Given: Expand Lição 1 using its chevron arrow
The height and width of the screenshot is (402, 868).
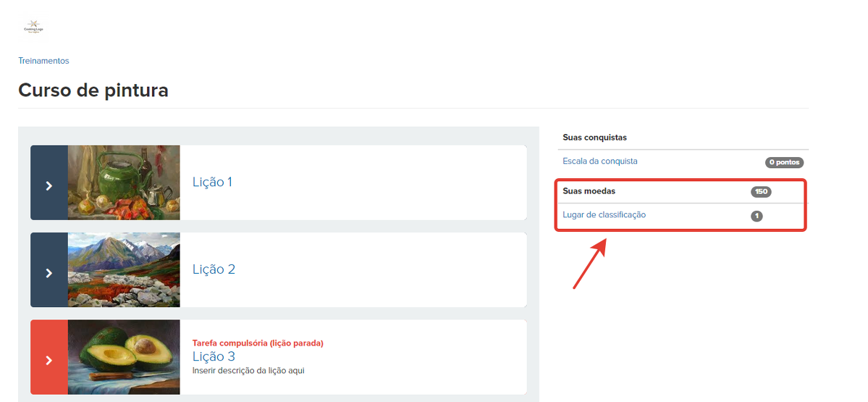Looking at the screenshot, I should click(x=49, y=185).
